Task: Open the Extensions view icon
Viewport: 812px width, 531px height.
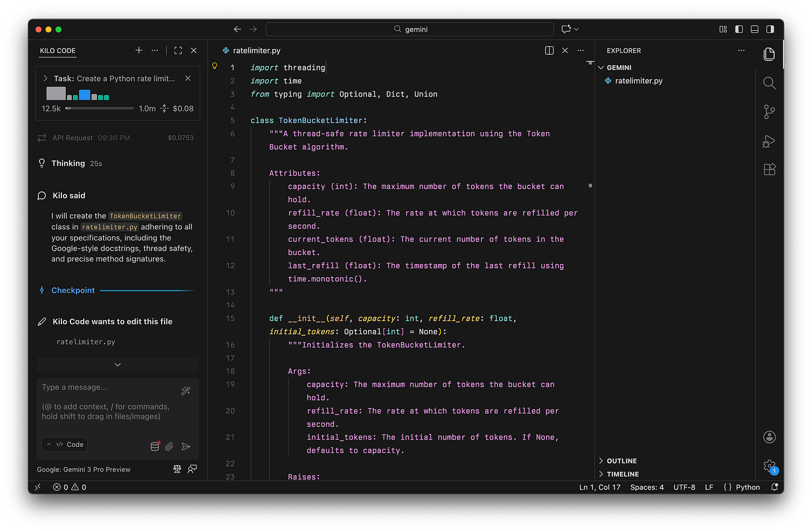Action: 769,170
